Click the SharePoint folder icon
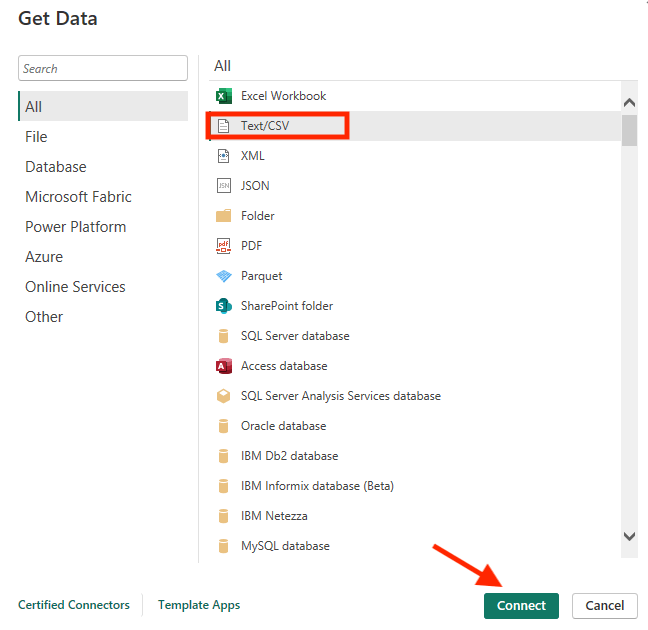 pos(224,306)
